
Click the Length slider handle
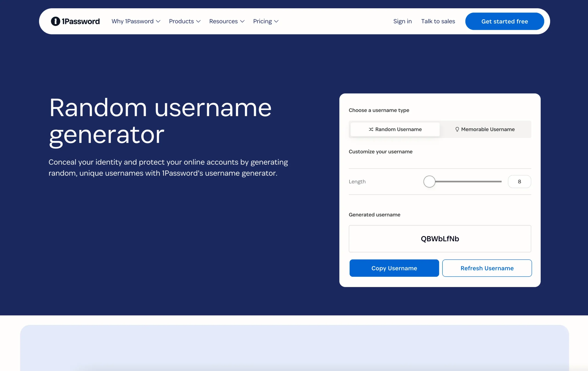pos(429,182)
